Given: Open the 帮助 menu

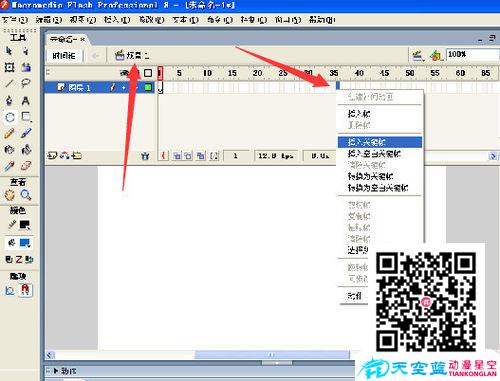Looking at the screenshot, I should 322,20.
